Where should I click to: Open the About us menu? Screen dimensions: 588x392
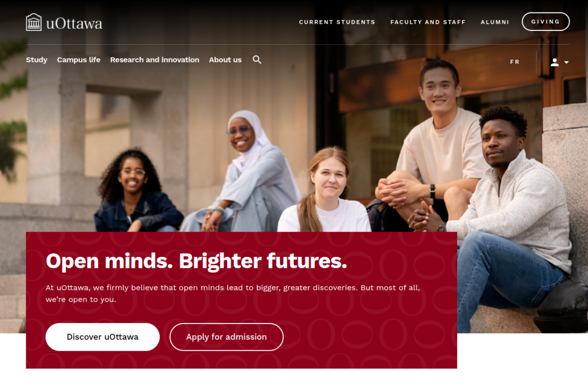point(225,60)
